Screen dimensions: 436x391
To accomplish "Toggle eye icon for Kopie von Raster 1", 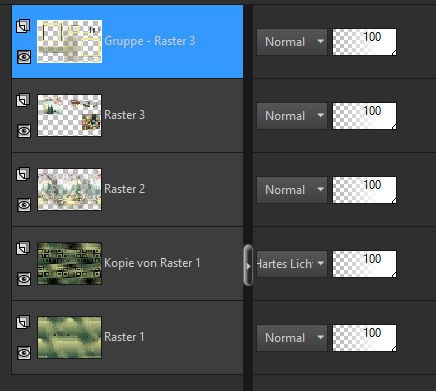I will [24, 279].
